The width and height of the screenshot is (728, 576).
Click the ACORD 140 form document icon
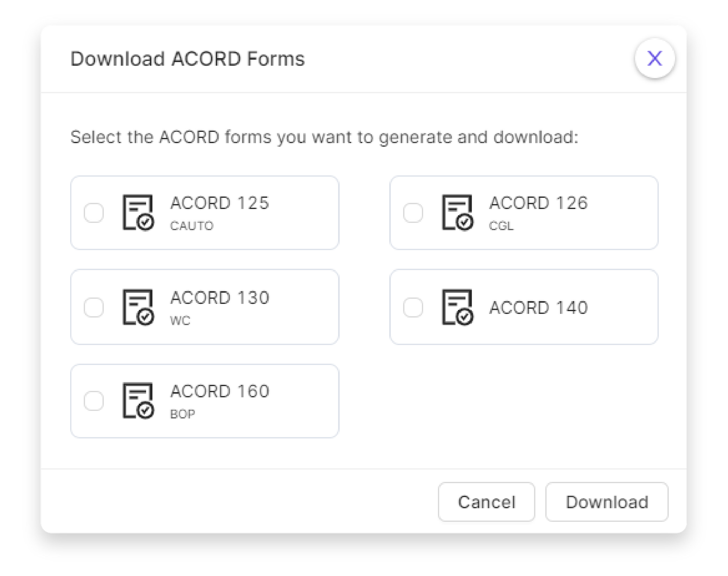point(457,307)
